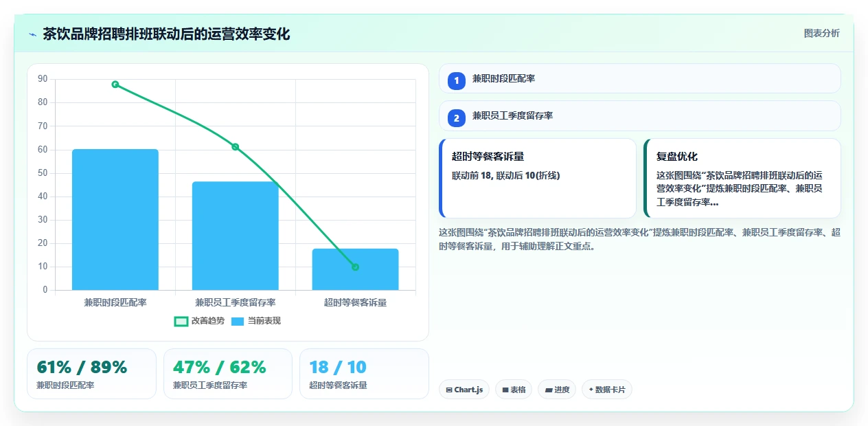Open the 超时等餐客诉量 detail card
Screen dimensions: 868x426
coord(538,178)
